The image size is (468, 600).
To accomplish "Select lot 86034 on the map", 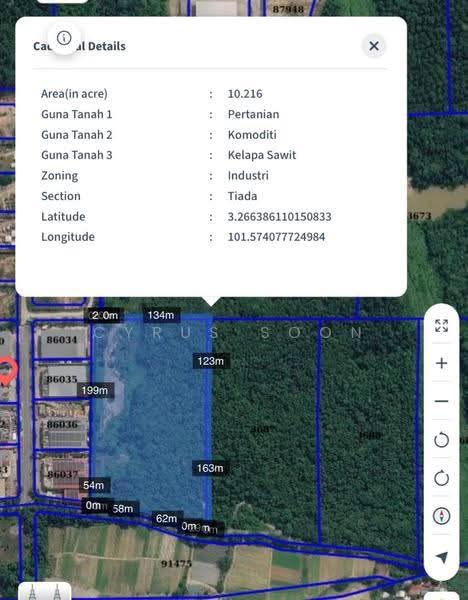I will [x=62, y=340].
